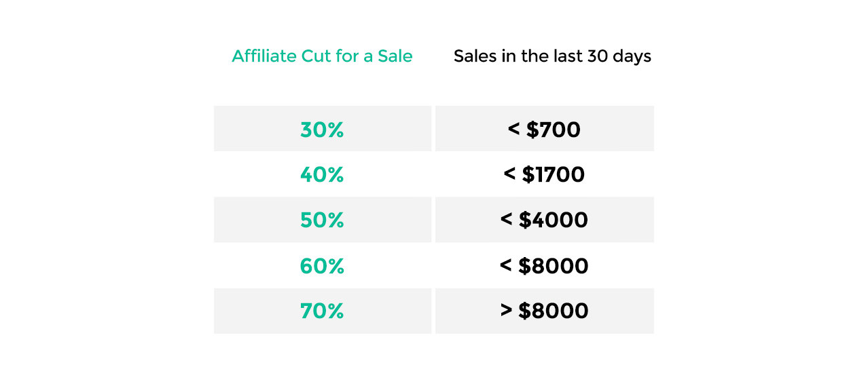Click the word 'Sale' in green header
The image size is (868, 388).
395,56
